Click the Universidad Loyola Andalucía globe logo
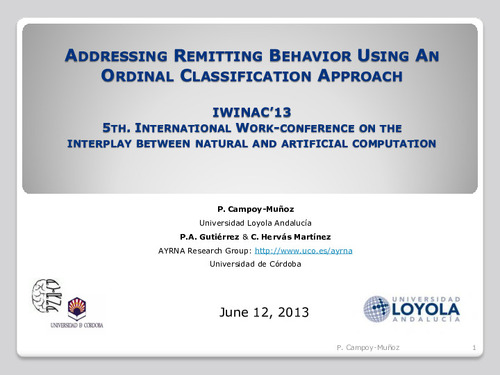 point(377,309)
